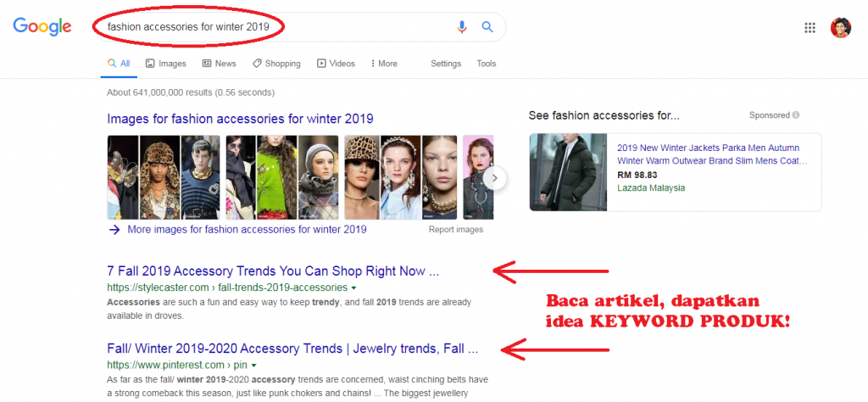Open the 7 Fall 2019 Accessory Trends result

point(273,271)
